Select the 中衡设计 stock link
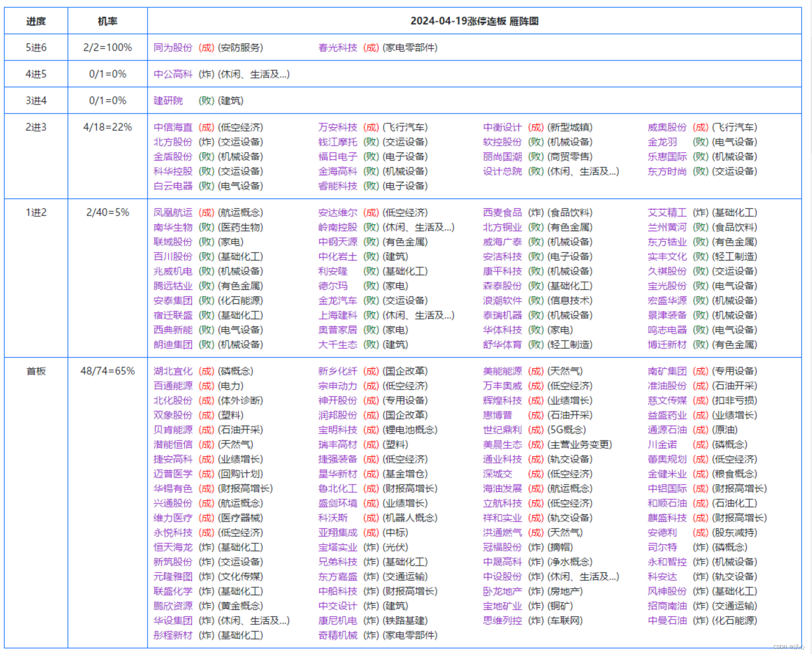This screenshot has height=654, width=812. pyautogui.click(x=502, y=127)
